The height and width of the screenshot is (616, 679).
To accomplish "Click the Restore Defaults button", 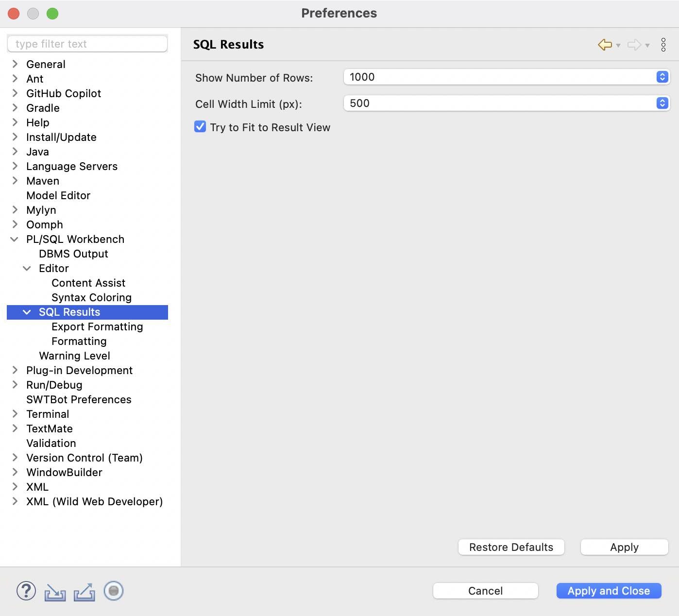I will [511, 547].
